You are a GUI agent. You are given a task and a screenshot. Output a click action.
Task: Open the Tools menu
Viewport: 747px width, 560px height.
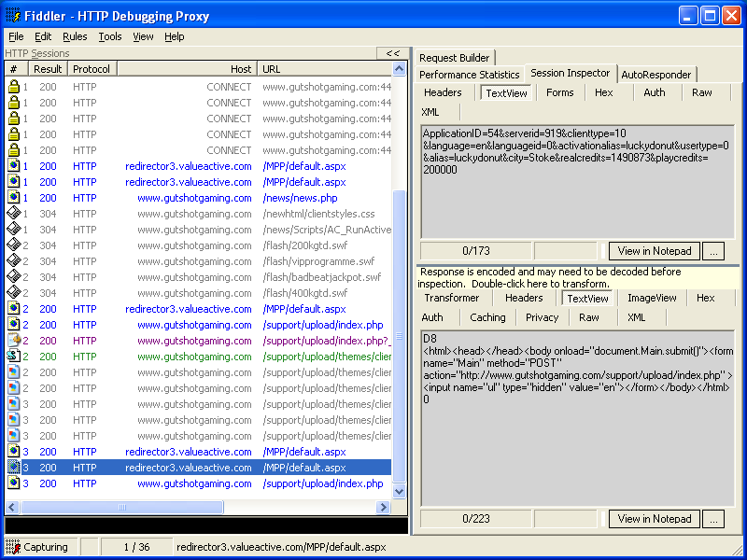click(110, 36)
